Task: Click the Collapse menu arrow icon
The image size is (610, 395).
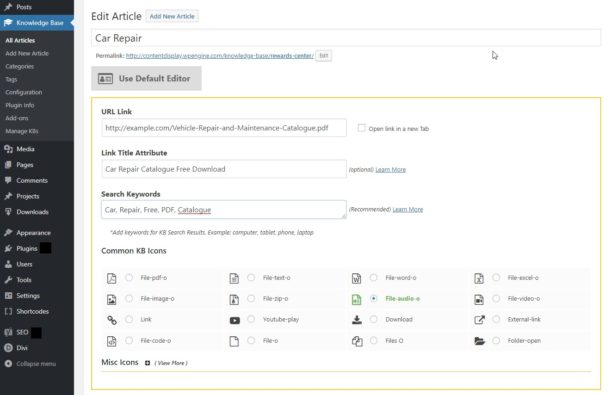Action: click(8, 363)
